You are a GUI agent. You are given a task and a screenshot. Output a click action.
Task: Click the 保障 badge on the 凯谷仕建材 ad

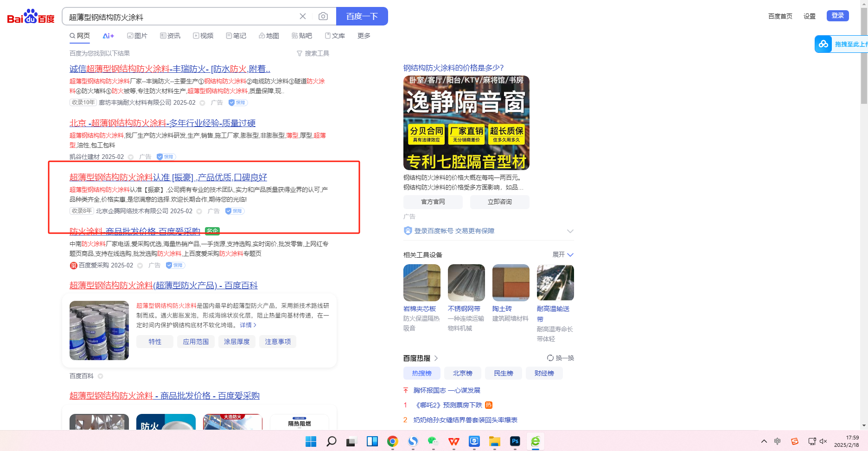(x=166, y=157)
